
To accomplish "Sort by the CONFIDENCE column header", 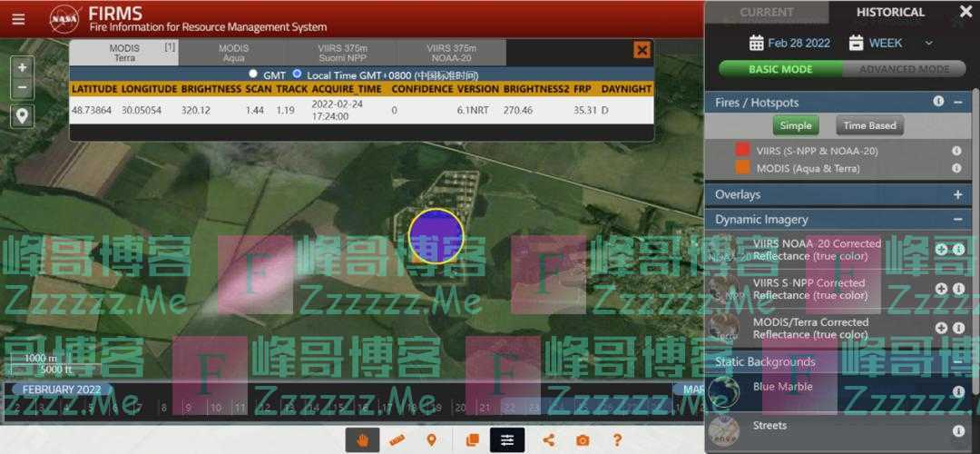I will [x=422, y=89].
